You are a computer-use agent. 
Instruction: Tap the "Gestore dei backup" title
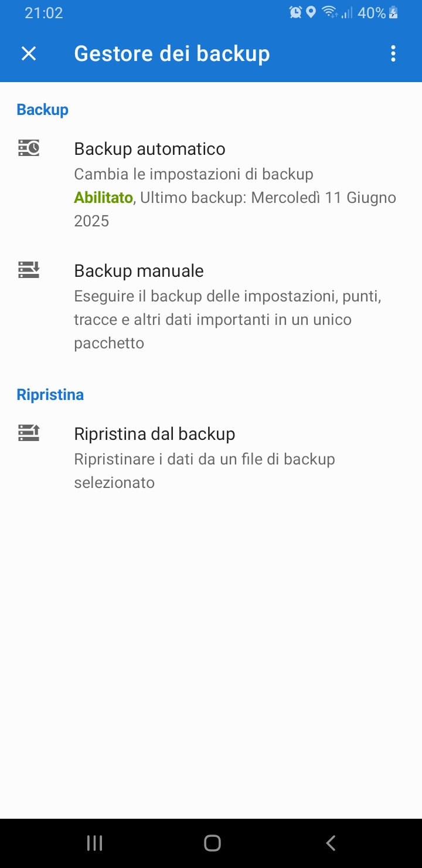tap(172, 54)
